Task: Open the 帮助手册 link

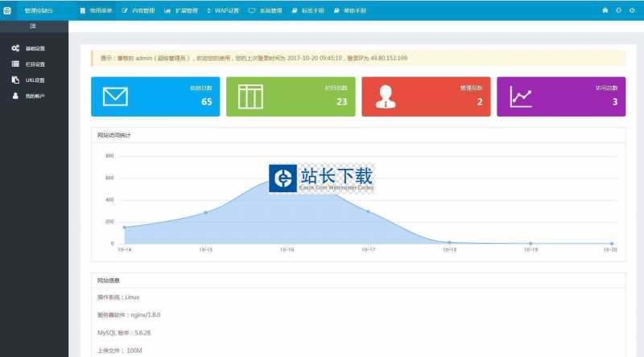Action: coord(349,10)
